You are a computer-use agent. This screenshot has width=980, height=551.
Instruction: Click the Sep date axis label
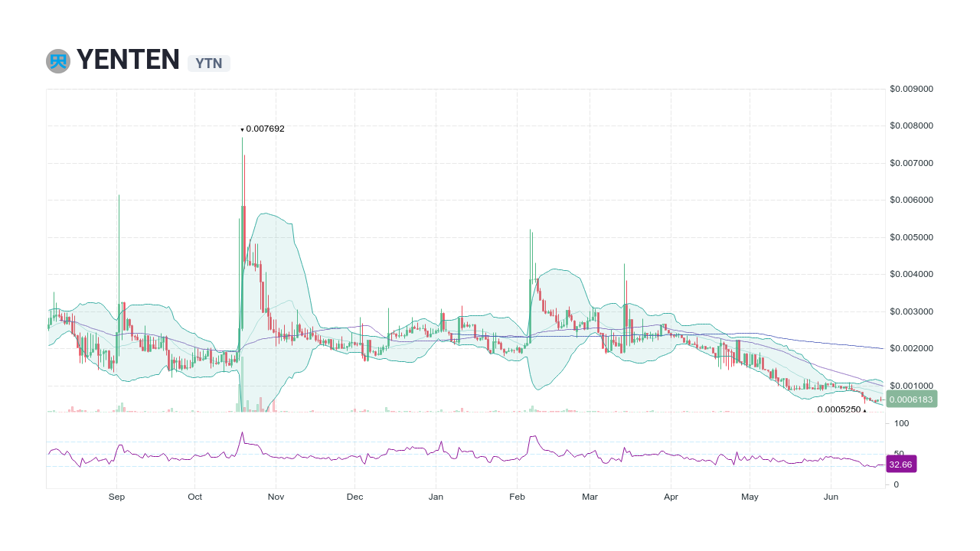click(x=116, y=497)
